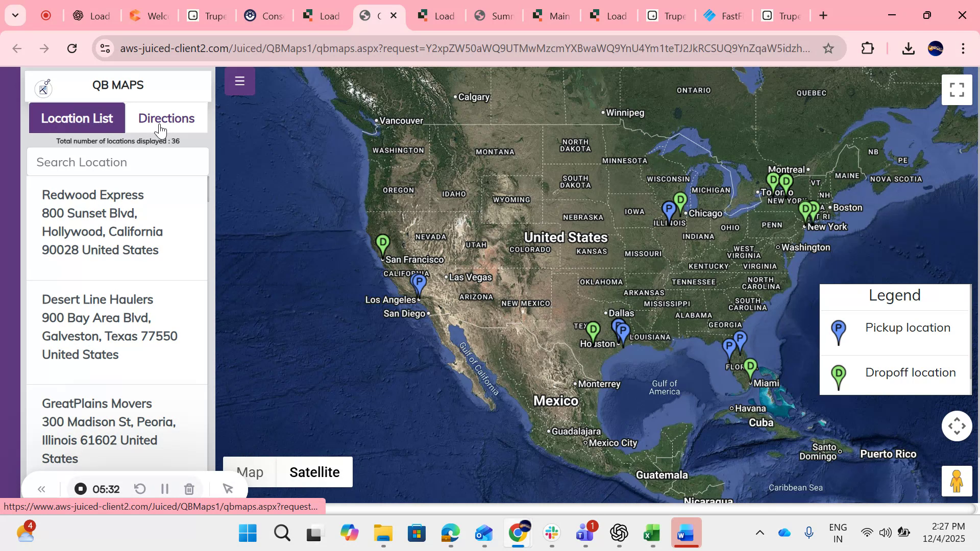Restart the recording with the reset icon

pyautogui.click(x=140, y=489)
